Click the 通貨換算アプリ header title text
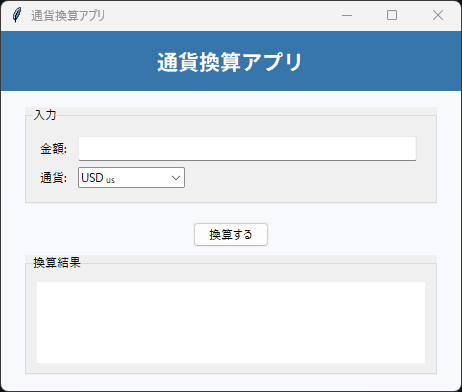462x392 pixels. [230, 62]
